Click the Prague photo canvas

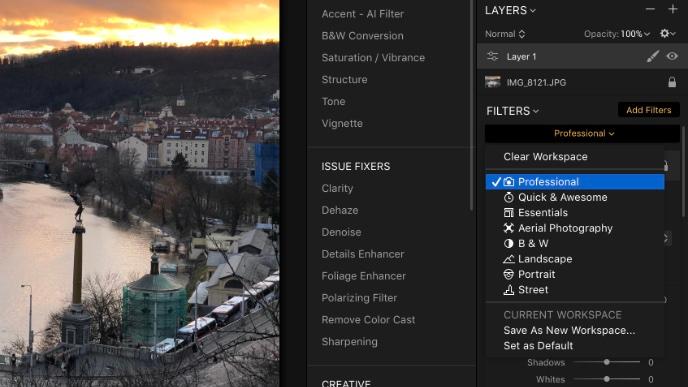point(140,194)
